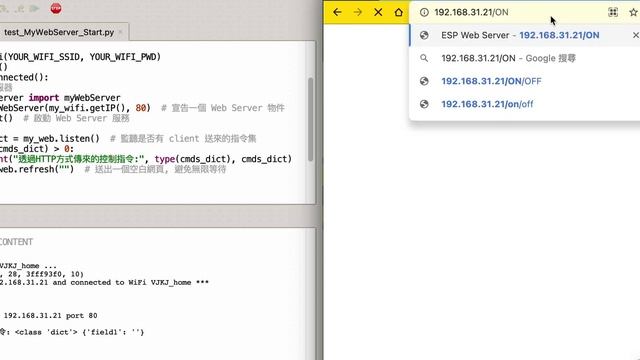This screenshot has height=360, width=640.
Task: Click the shell line 'connected to WiFi VJKJ_home'
Action: (104, 282)
